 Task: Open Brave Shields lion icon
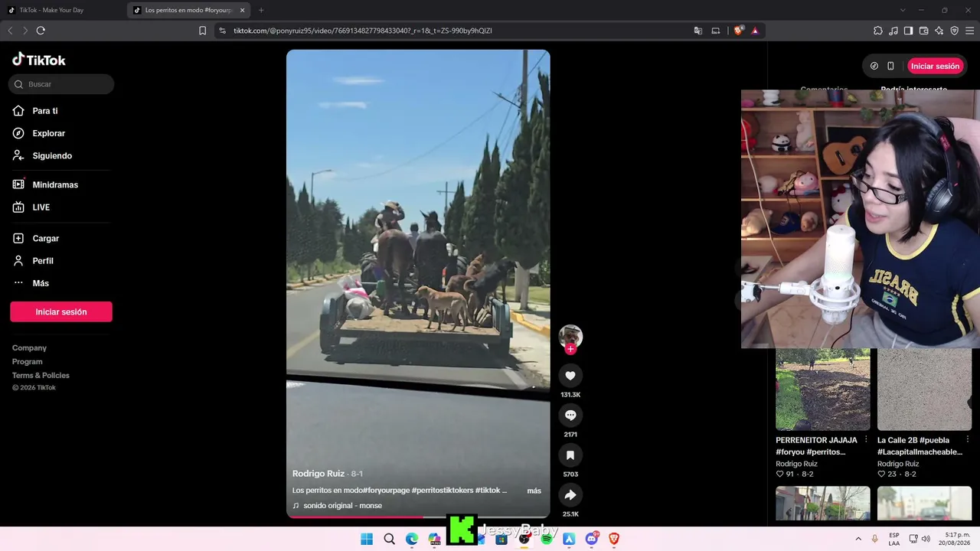click(738, 31)
